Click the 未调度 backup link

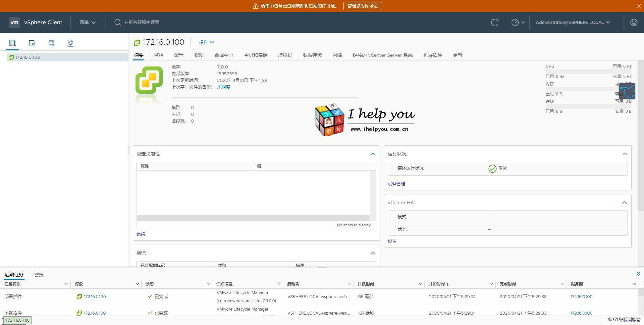pyautogui.click(x=223, y=87)
